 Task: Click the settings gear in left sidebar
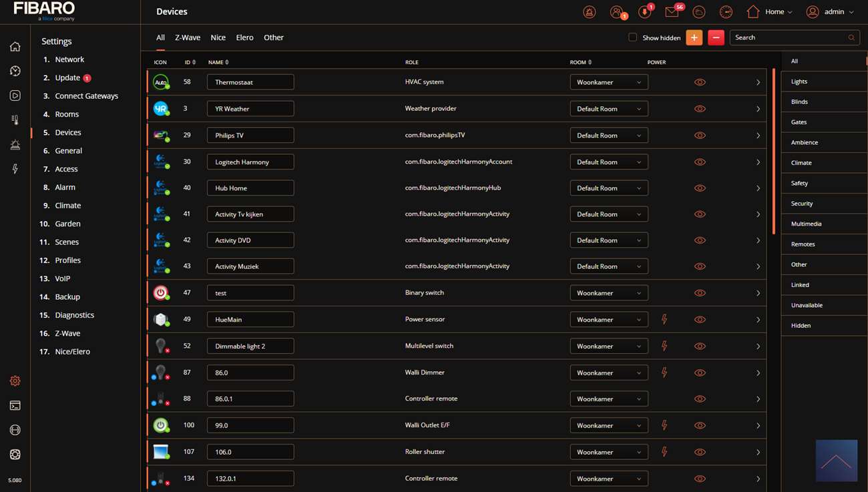(15, 381)
